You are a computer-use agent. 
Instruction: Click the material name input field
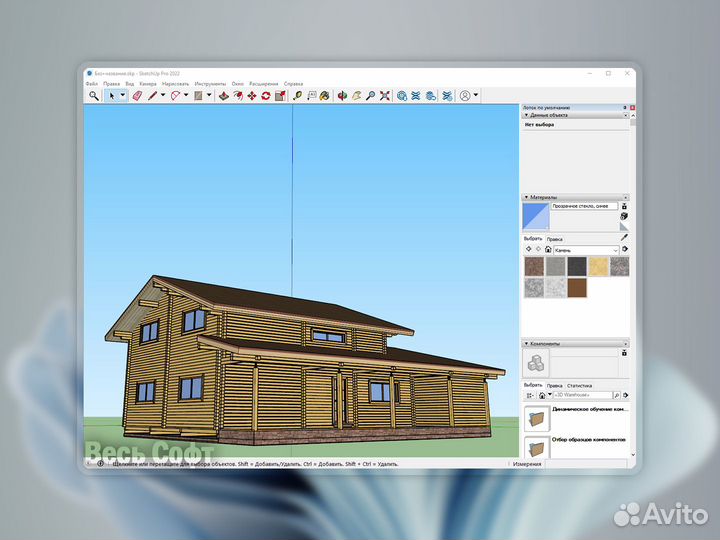click(584, 206)
